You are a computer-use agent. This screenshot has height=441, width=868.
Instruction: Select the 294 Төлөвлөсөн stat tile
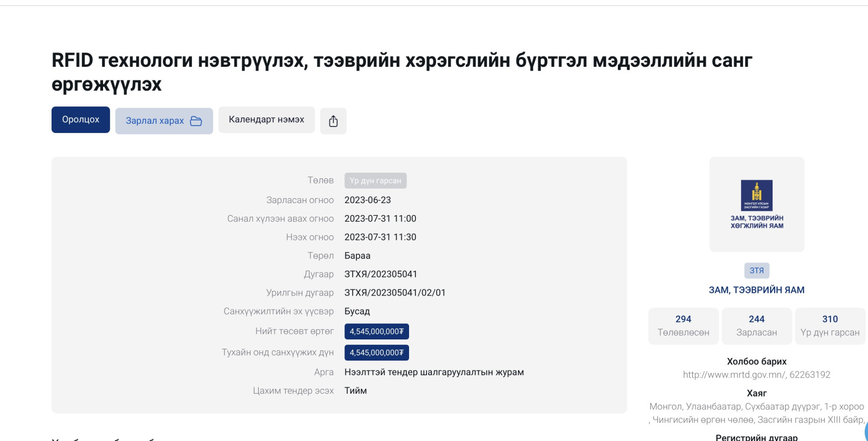click(684, 326)
